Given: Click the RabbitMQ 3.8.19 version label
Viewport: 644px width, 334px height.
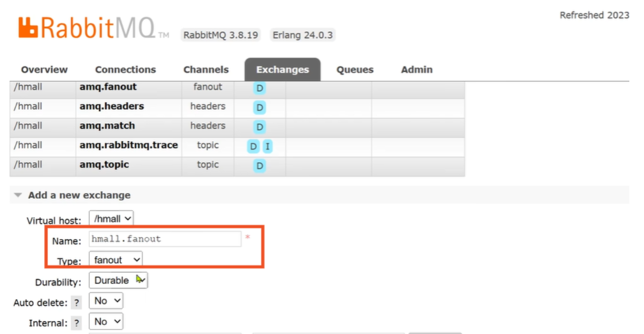Looking at the screenshot, I should click(221, 35).
